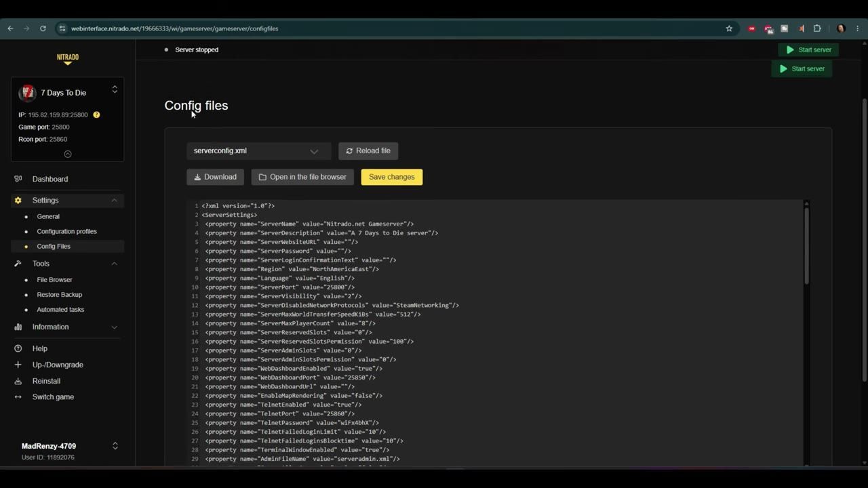Open the serverconfig.xml file dropdown
The image size is (868, 488).
[258, 151]
